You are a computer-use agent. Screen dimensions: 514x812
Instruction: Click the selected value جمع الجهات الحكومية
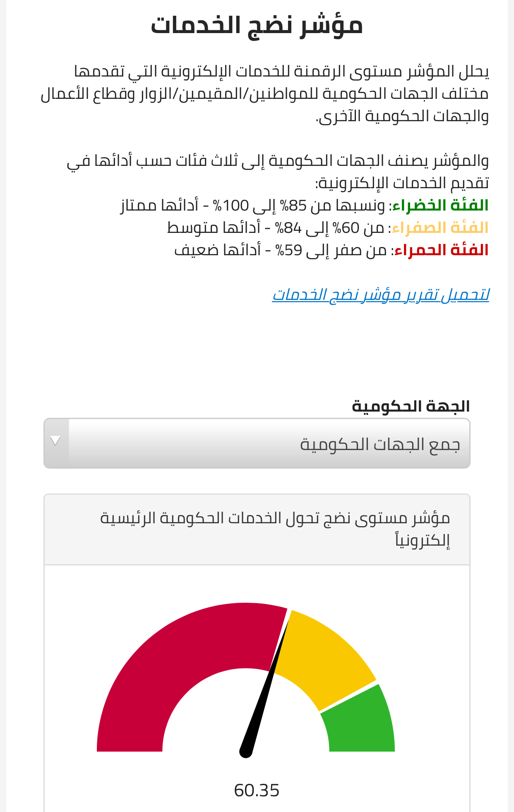tap(380, 444)
